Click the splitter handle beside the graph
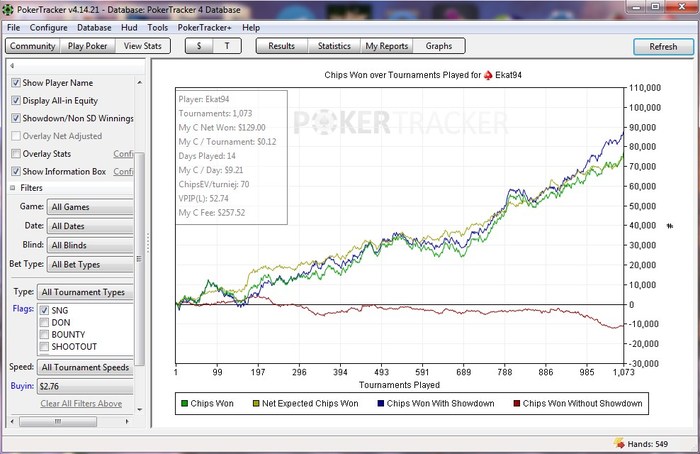Screen dimensions: 700x454 148,243
